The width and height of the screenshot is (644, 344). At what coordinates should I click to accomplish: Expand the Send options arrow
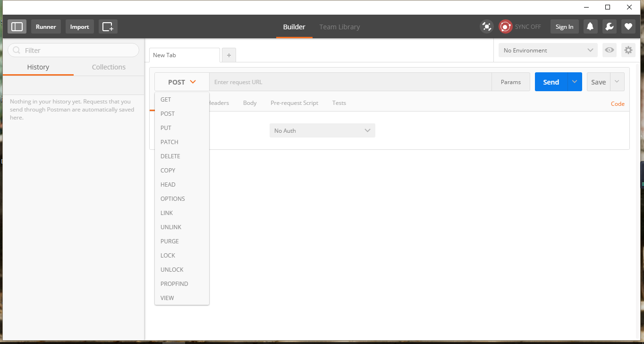[x=575, y=82]
